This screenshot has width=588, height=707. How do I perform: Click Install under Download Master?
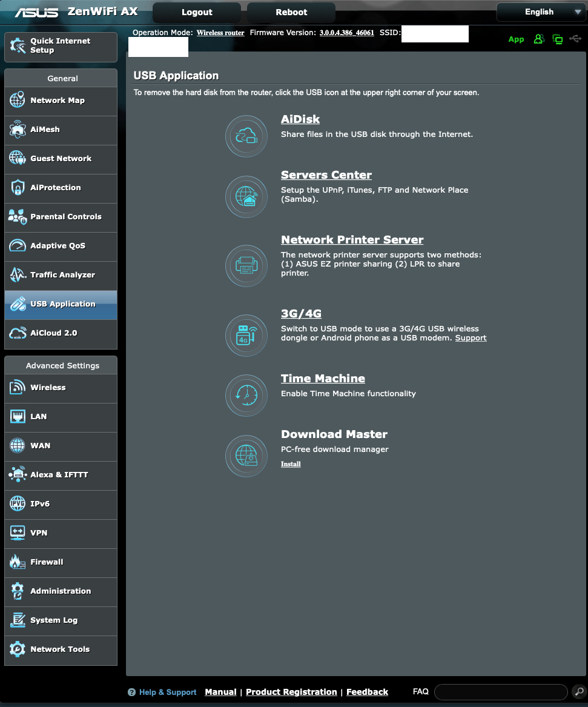291,464
